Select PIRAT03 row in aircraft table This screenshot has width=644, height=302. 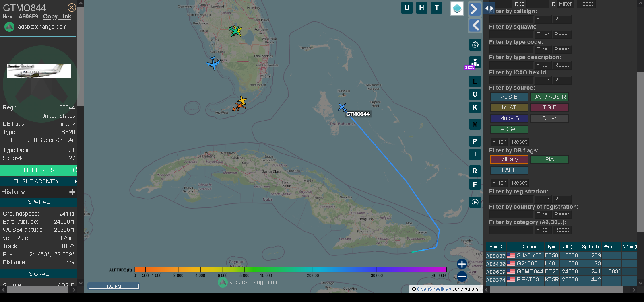[x=561, y=280]
